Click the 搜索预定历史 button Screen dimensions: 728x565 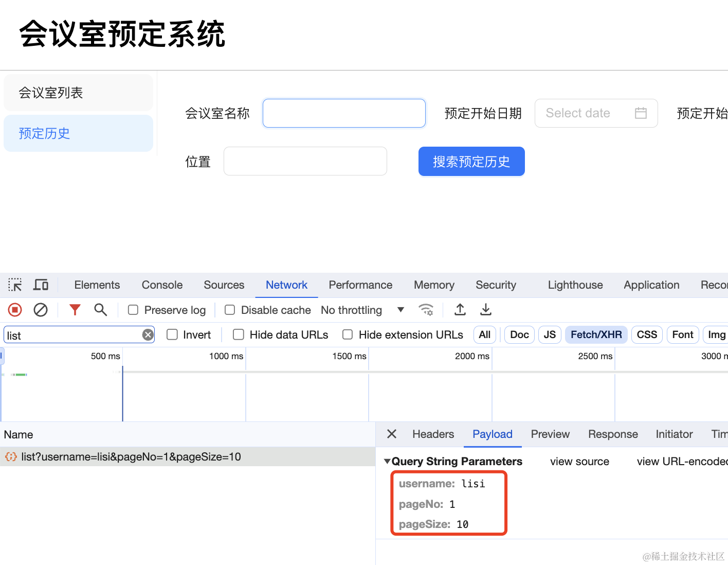(x=471, y=162)
